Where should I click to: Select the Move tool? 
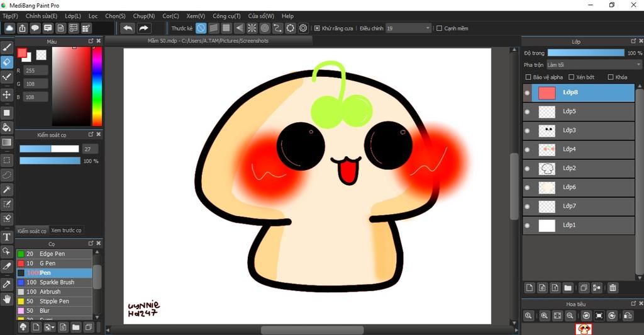6,94
